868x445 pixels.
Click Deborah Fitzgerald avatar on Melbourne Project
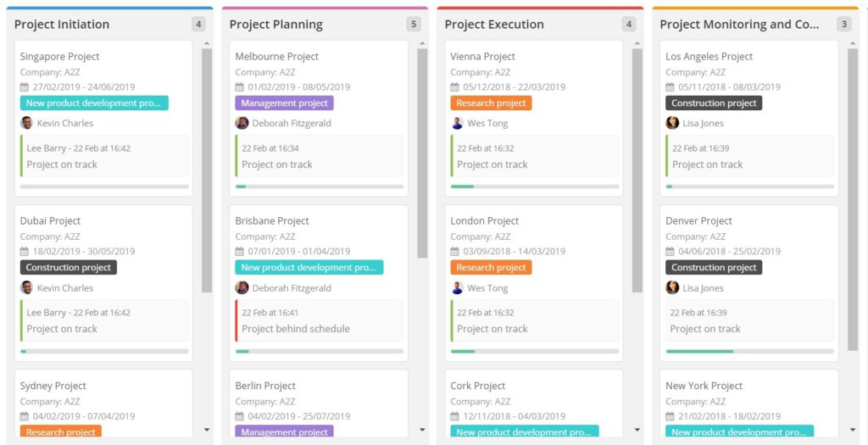click(x=242, y=123)
